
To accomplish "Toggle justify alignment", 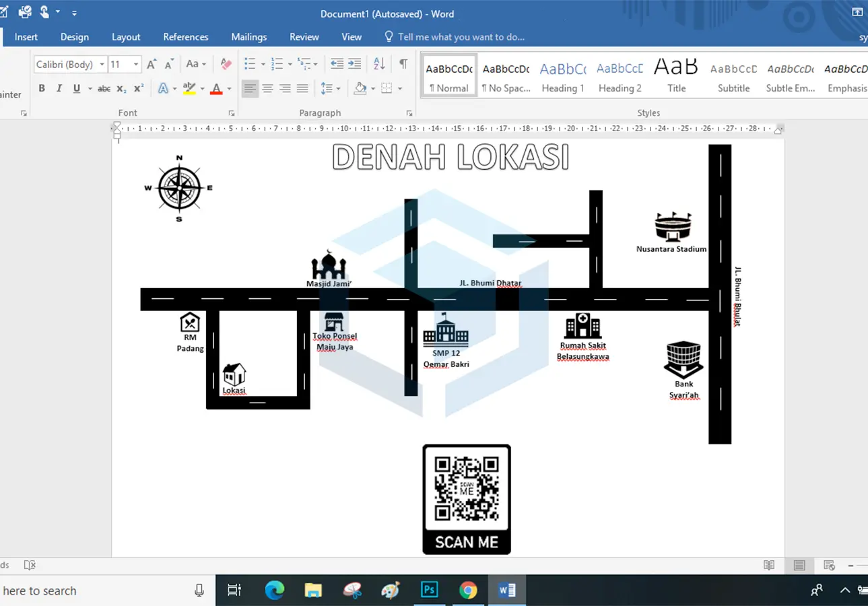I will pos(302,88).
